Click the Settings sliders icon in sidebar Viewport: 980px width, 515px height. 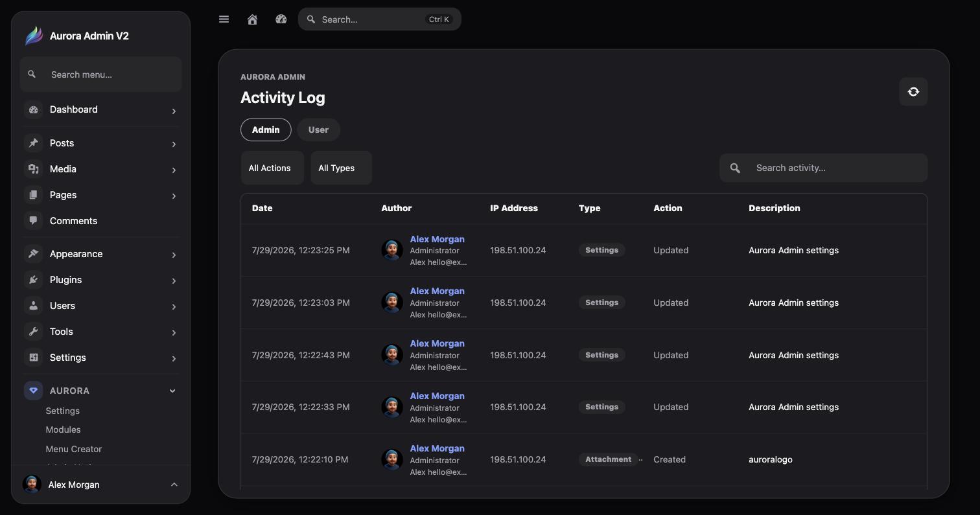pyautogui.click(x=34, y=358)
